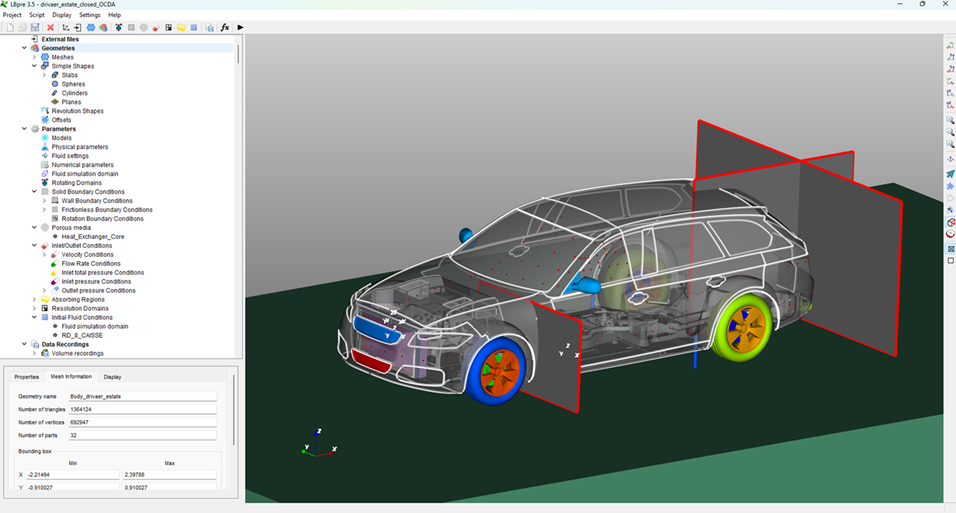Click the tree panel vertical scrollbar
The image size is (956, 513).
point(238,55)
